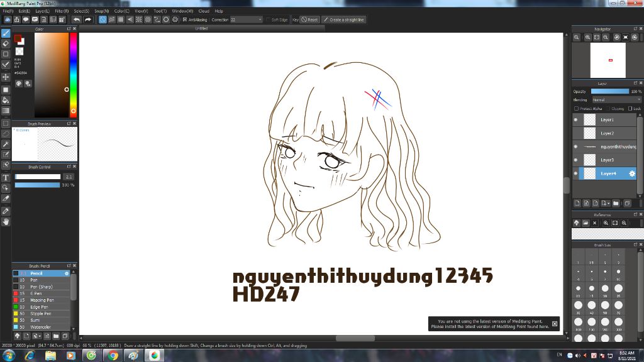Clear the reference image with X icon
The image size is (644, 362).
pyautogui.click(x=594, y=223)
